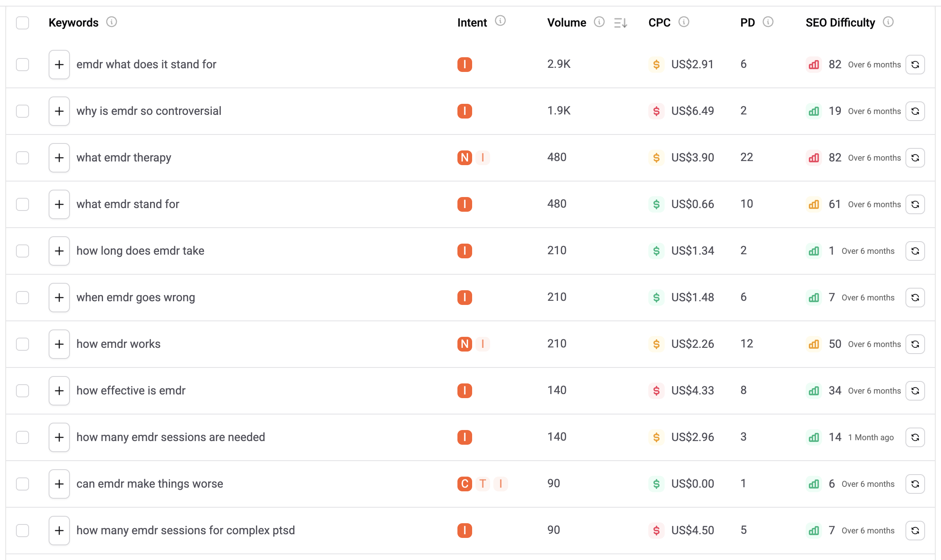Refresh difficulty for 'how many emdr sessions are needed'
The width and height of the screenshot is (941, 560).
click(x=915, y=437)
